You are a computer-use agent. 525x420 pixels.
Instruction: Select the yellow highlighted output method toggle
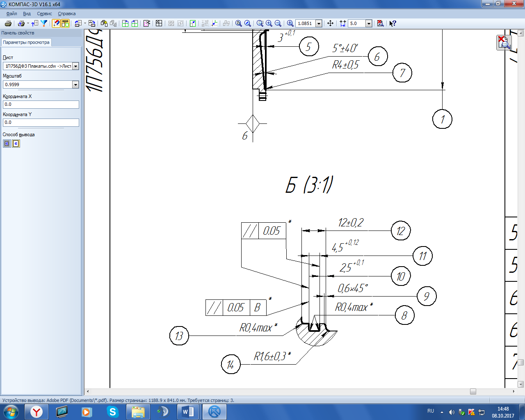pyautogui.click(x=16, y=144)
